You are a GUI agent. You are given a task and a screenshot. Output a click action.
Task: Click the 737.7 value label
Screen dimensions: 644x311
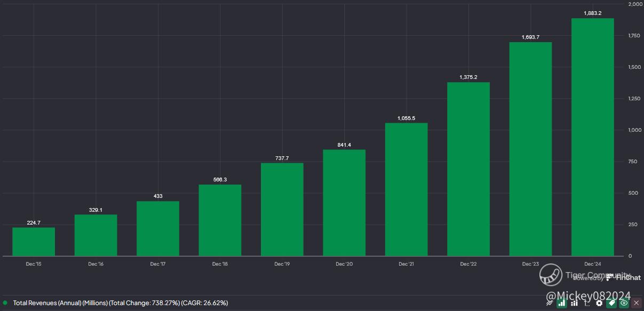tap(282, 158)
